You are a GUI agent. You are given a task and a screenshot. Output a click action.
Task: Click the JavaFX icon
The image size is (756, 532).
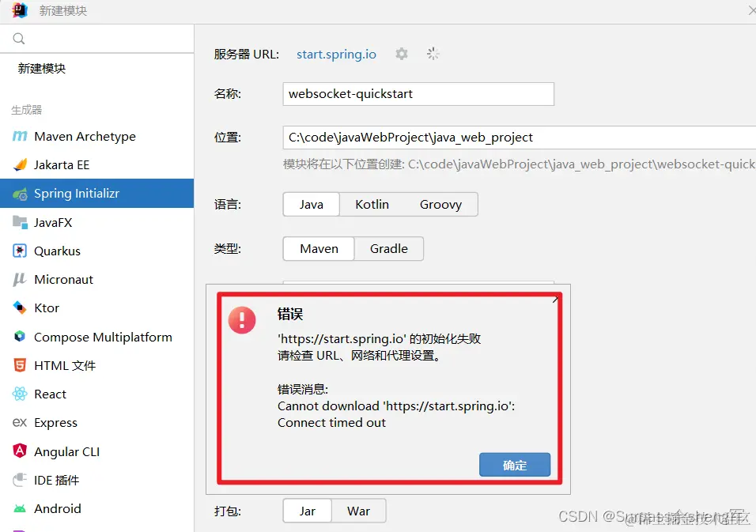[20, 222]
